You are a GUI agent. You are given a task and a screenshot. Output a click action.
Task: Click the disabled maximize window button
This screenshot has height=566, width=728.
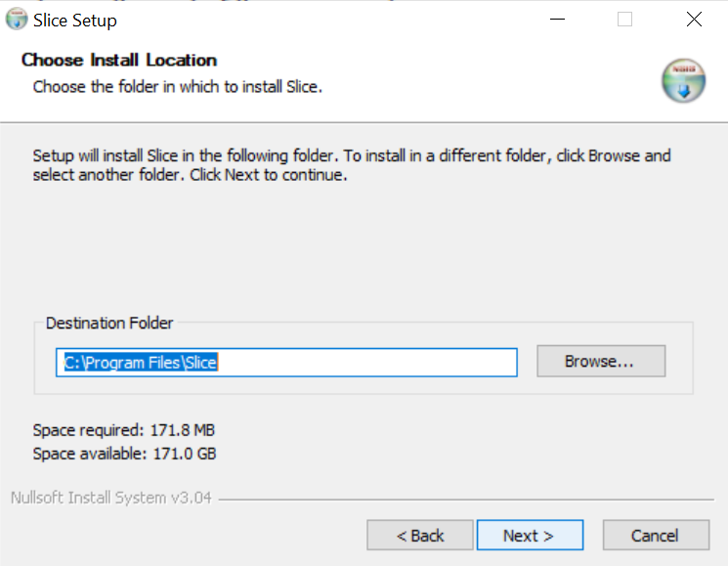click(x=624, y=20)
